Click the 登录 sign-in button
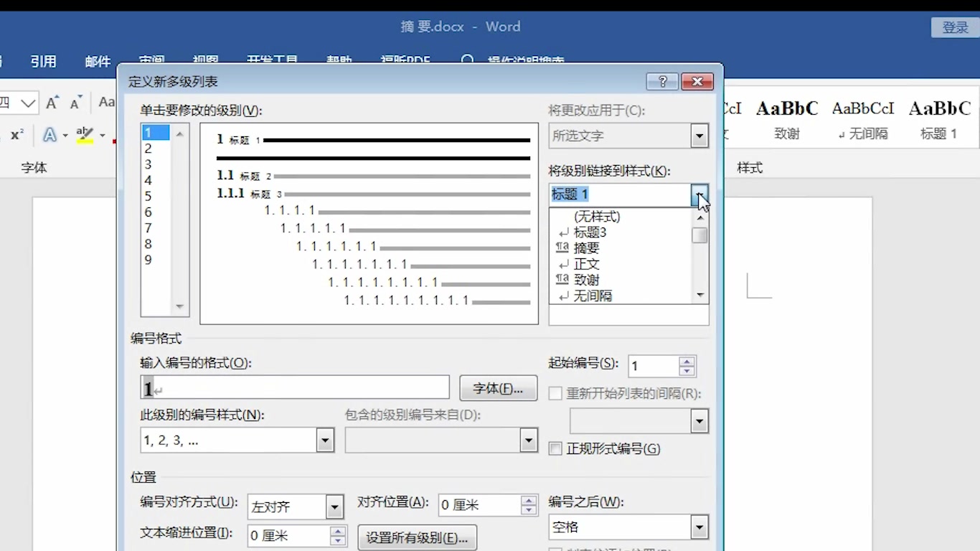This screenshot has height=551, width=980. [955, 27]
